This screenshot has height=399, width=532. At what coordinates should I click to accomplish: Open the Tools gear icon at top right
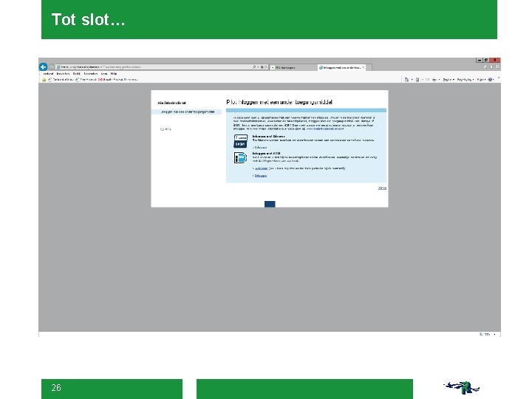coord(497,66)
